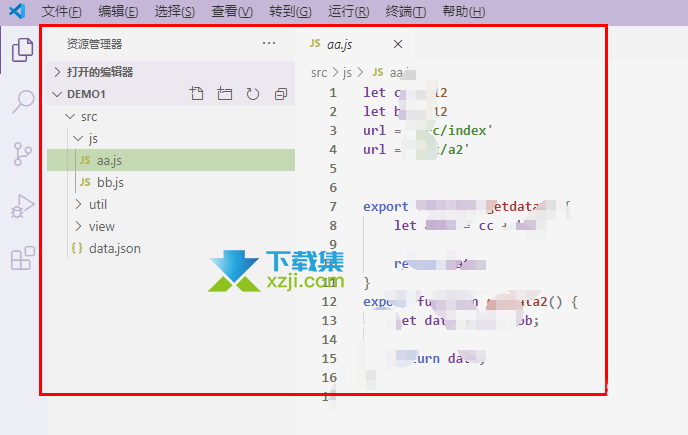Open the 选择(S) menu
The height and width of the screenshot is (435, 688).
click(175, 11)
